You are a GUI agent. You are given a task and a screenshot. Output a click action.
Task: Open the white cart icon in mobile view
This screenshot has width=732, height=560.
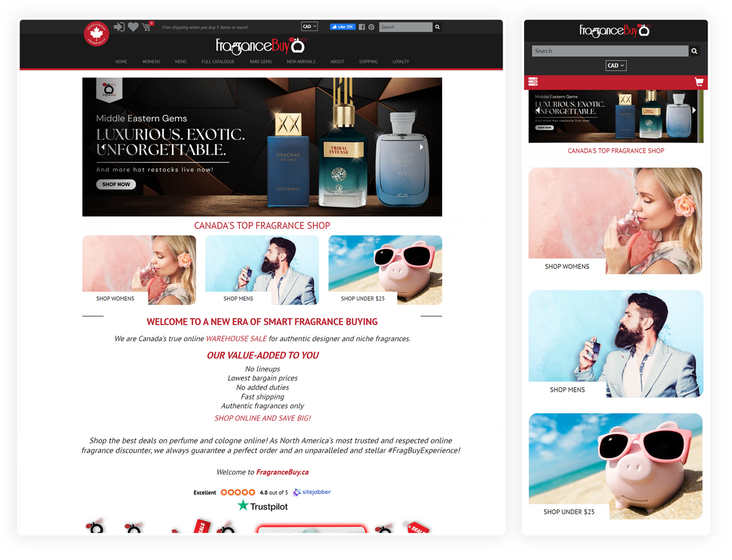(699, 82)
